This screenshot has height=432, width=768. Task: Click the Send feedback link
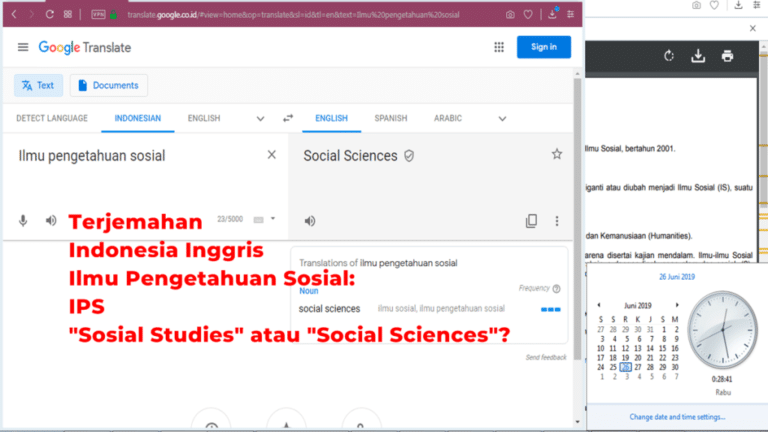tap(546, 358)
